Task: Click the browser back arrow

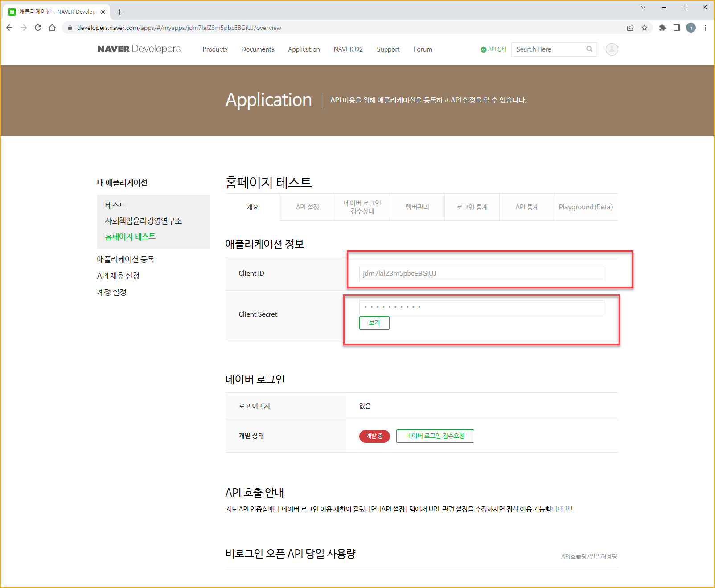Action: 9,28
